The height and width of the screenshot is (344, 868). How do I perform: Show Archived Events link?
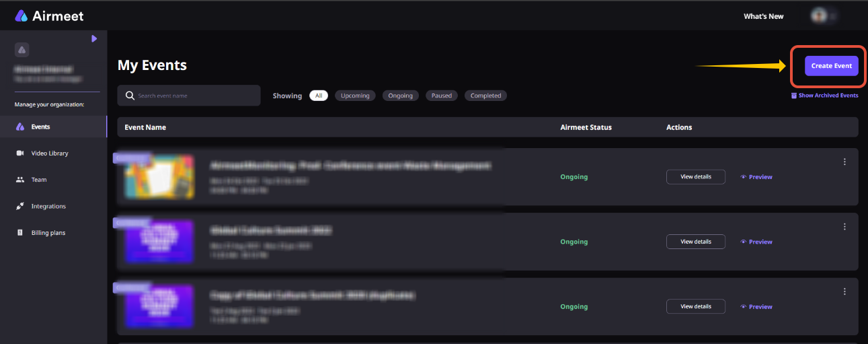coord(824,96)
